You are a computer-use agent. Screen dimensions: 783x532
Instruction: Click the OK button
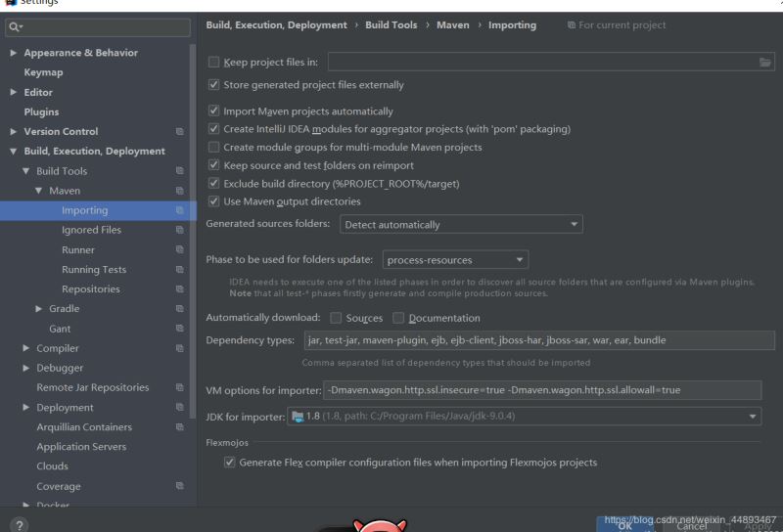click(624, 526)
